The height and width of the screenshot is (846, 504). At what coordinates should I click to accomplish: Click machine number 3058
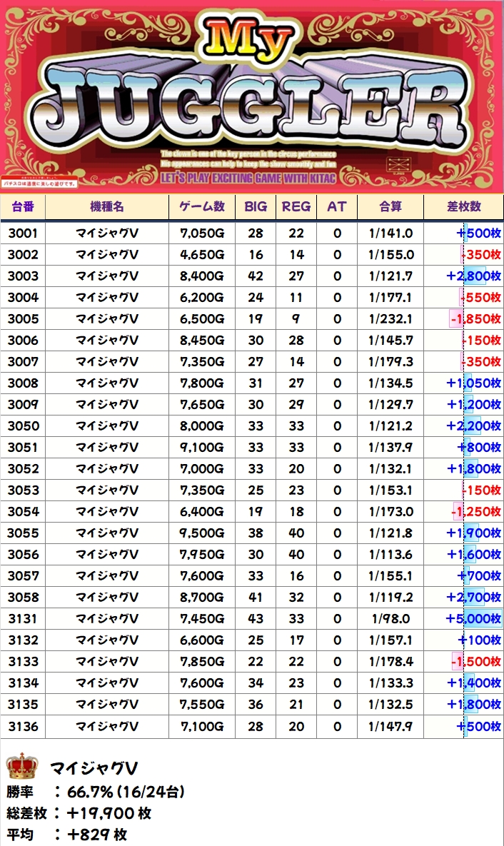pyautogui.click(x=24, y=598)
